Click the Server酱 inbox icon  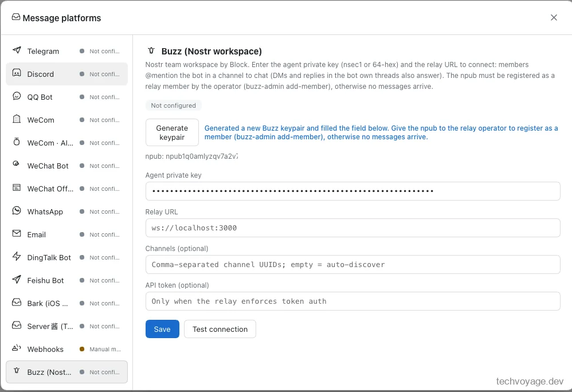[17, 326]
